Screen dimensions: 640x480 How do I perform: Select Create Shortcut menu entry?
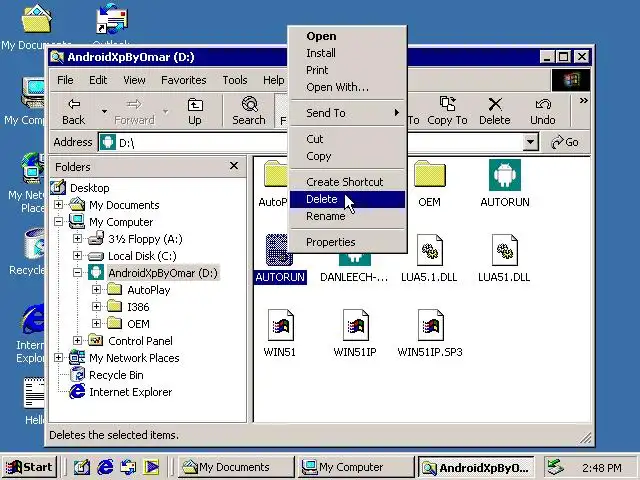pos(347,182)
